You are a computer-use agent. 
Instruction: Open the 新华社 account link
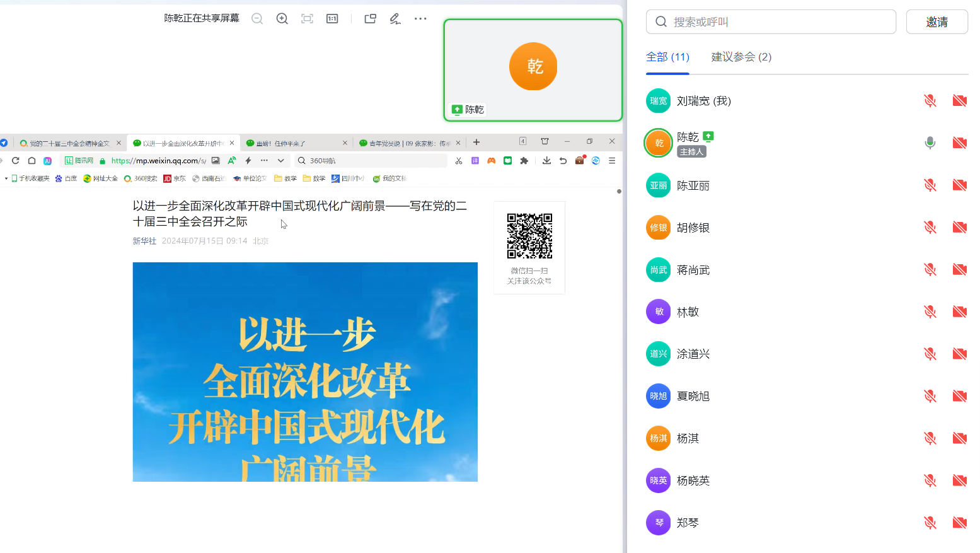point(144,241)
